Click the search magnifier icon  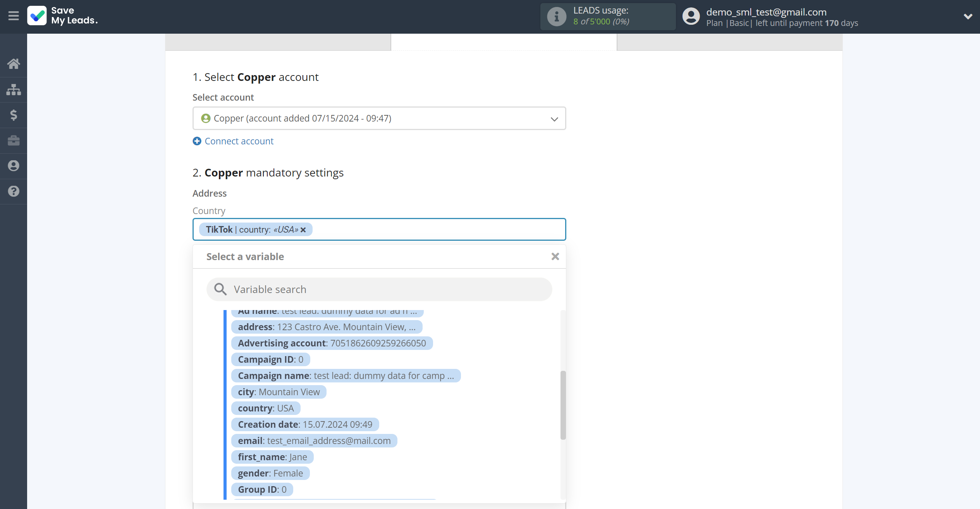pyautogui.click(x=220, y=290)
